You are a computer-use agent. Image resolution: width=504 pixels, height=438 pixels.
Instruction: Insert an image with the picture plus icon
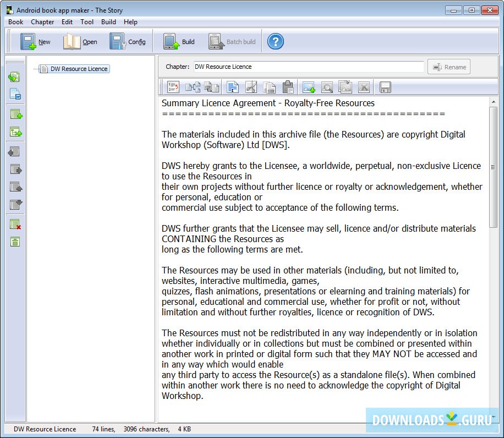click(309, 87)
